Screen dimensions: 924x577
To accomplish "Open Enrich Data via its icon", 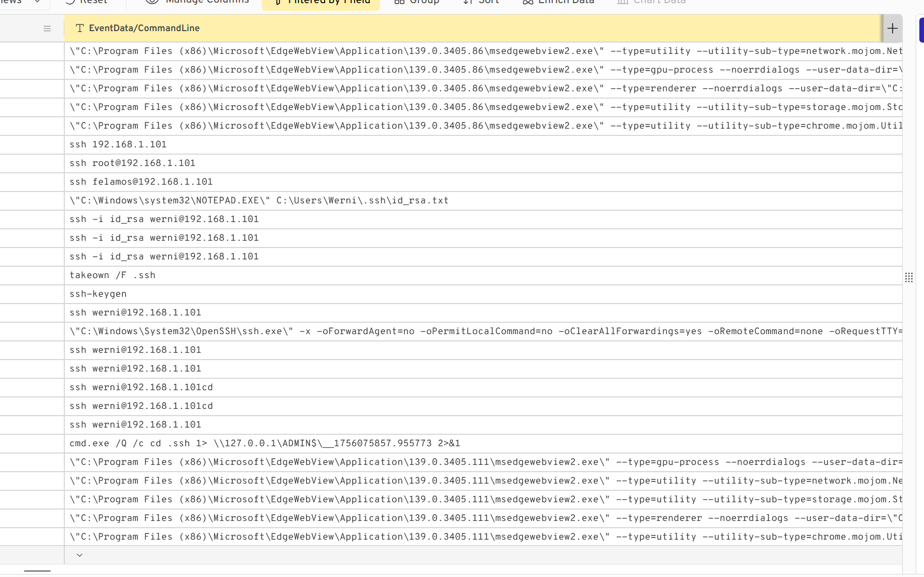I will click(x=527, y=2).
